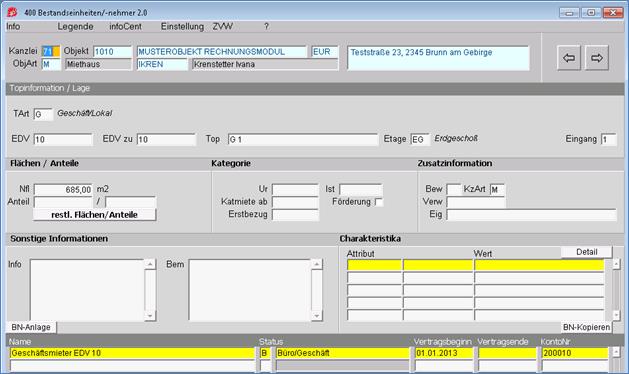Click the Eingang field
The height and width of the screenshot is (374, 629).
(x=609, y=139)
